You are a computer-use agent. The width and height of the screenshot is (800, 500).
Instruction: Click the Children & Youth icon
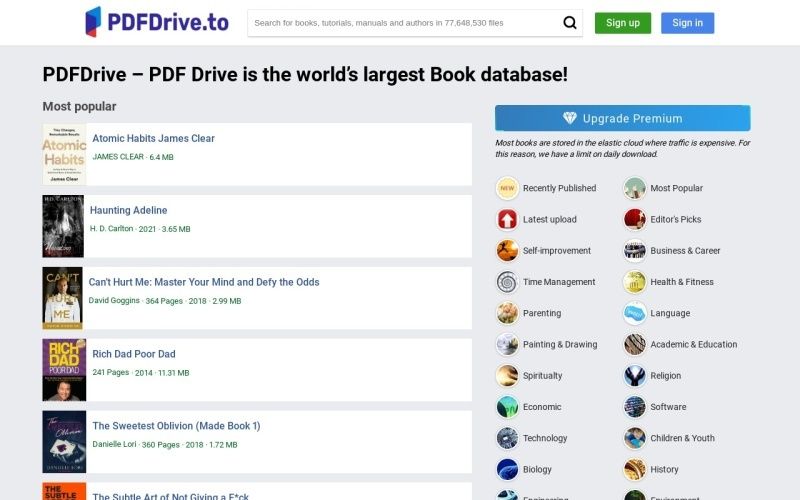point(635,438)
